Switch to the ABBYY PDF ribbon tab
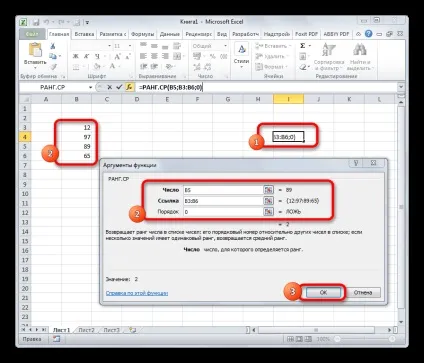The width and height of the screenshot is (424, 363). [336, 34]
